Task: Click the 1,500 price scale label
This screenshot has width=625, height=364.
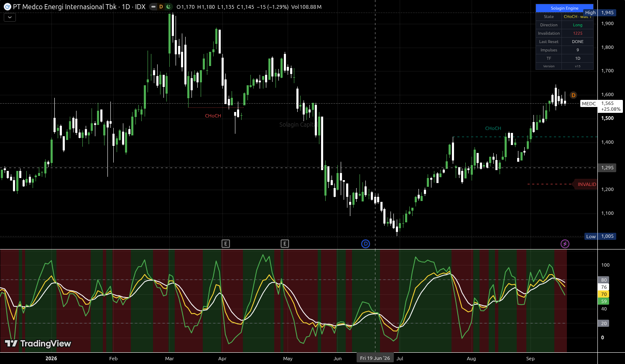Action: tap(607, 118)
